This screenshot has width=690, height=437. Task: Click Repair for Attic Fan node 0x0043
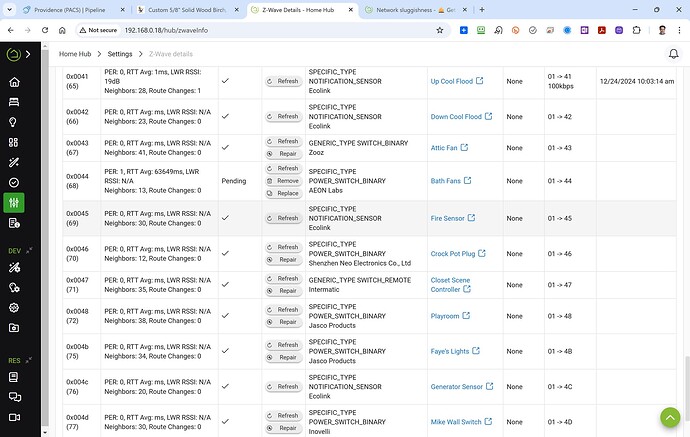click(x=283, y=154)
